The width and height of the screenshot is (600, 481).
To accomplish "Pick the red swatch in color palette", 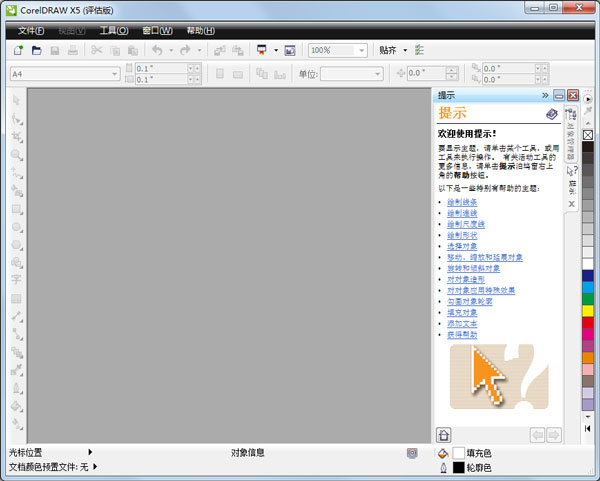I will pyautogui.click(x=588, y=323).
